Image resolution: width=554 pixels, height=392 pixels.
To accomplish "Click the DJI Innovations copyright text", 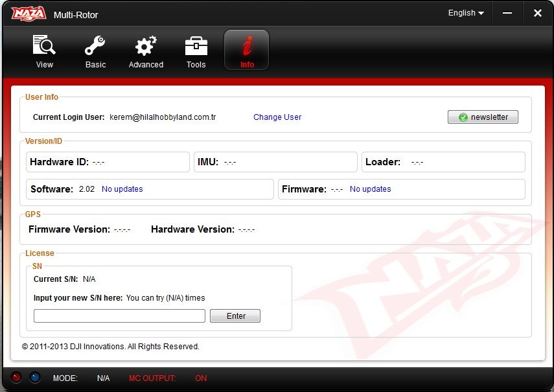I will pyautogui.click(x=111, y=347).
